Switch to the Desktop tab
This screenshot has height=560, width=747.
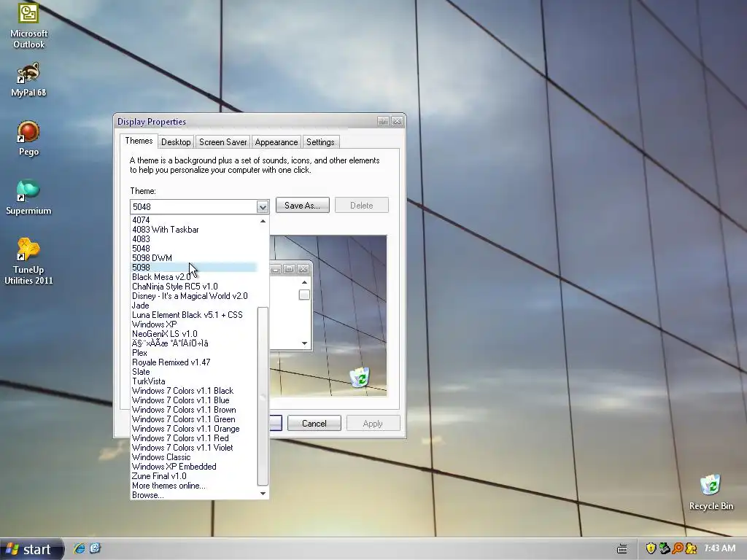point(176,142)
